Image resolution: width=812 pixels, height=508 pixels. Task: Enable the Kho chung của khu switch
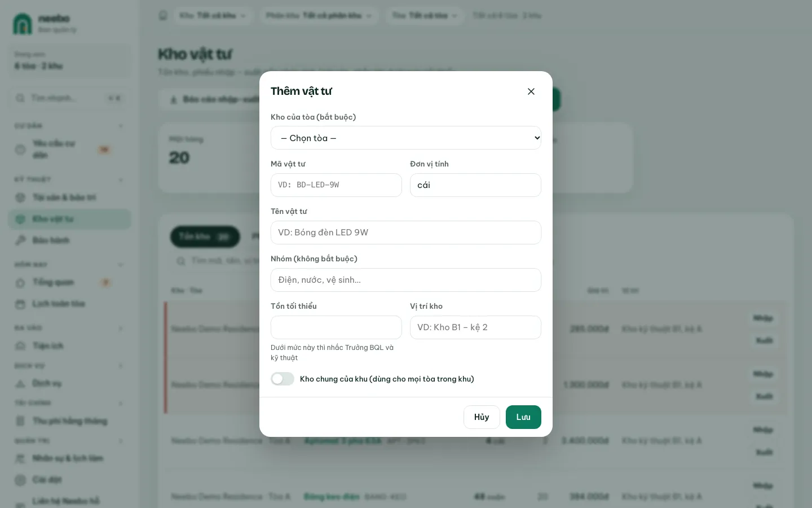[x=283, y=379]
